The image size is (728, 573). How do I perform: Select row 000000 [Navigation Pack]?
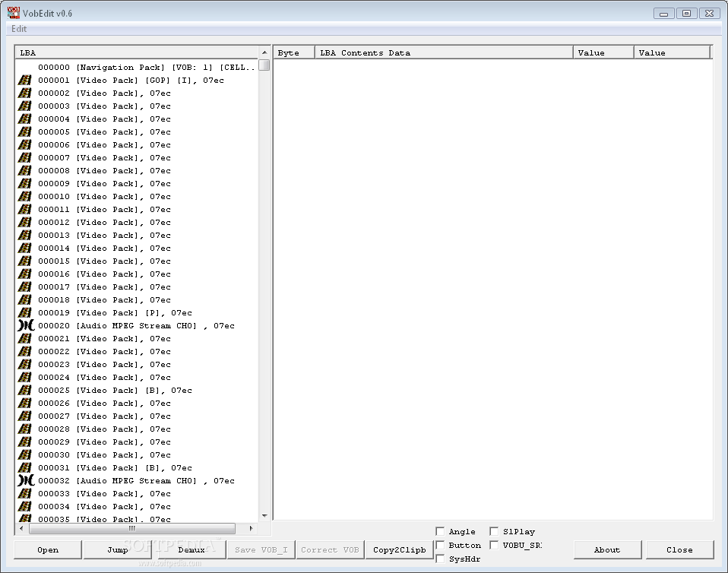tap(146, 68)
